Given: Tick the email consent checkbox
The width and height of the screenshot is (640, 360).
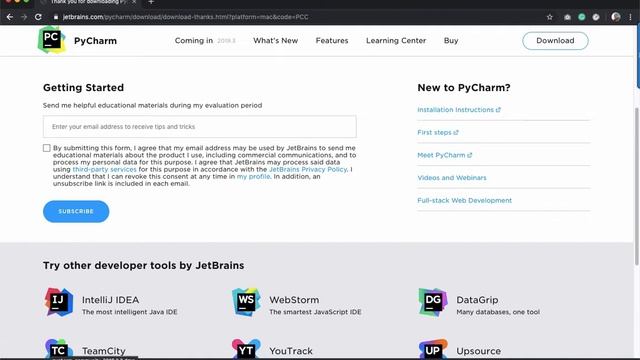Looking at the screenshot, I should click(47, 148).
